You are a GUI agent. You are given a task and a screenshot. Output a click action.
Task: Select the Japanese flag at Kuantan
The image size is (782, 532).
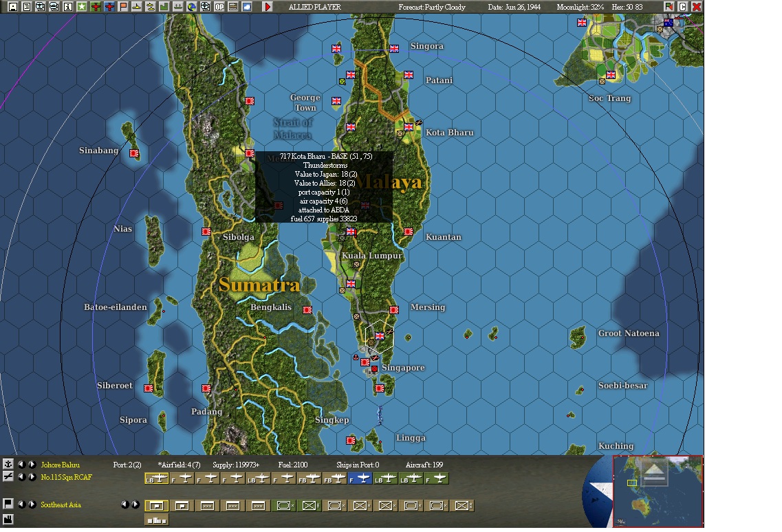tap(409, 232)
